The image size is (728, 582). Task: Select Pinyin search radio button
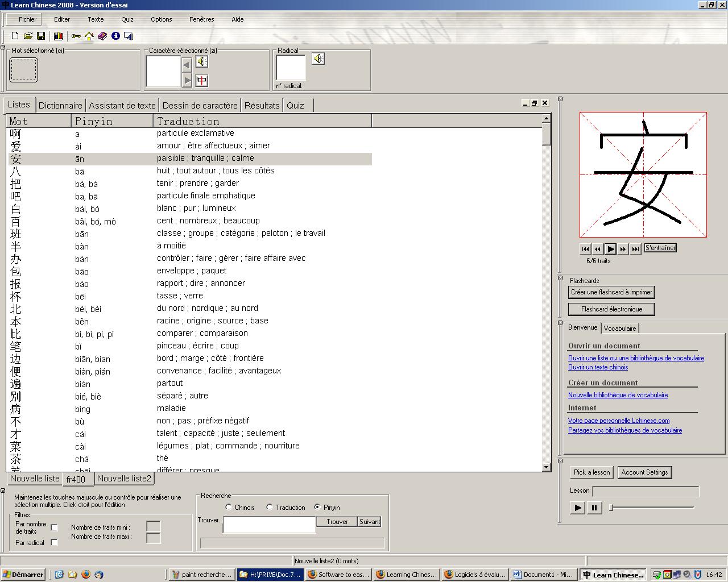pos(317,507)
